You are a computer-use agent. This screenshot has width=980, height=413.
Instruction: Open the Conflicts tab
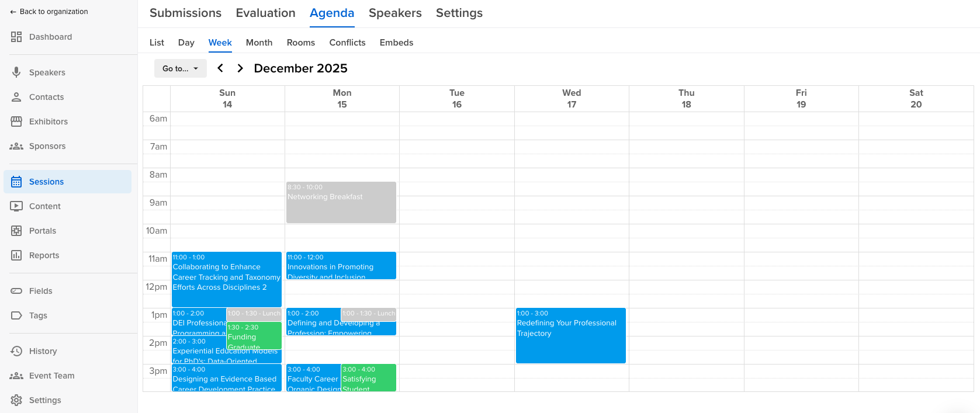tap(347, 43)
